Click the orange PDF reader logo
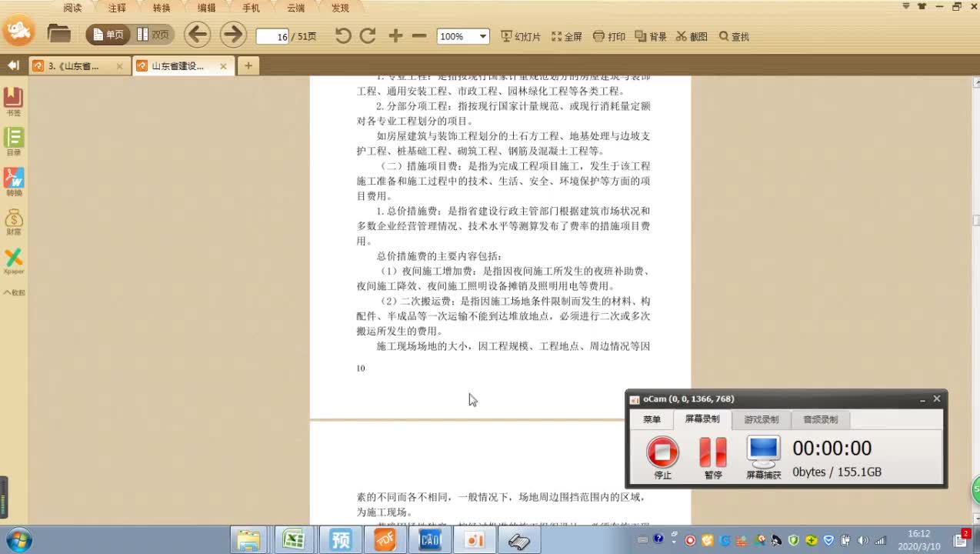 pos(18,32)
